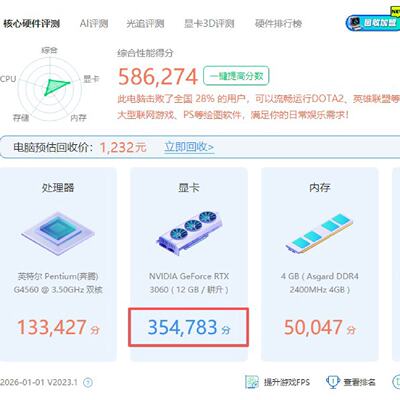This screenshot has width=400, height=400.
Task: Click the 电脑预估回收价 label
Action: [53, 147]
